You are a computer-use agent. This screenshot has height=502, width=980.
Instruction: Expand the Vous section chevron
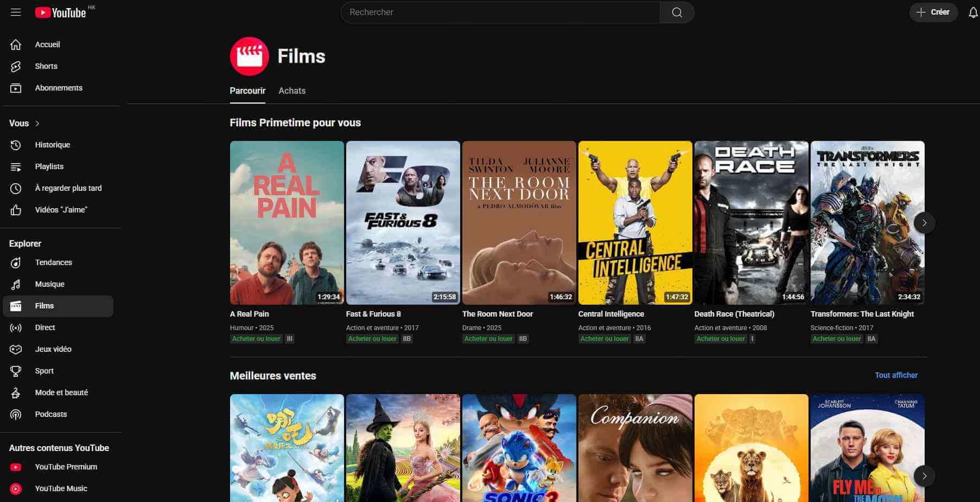37,124
